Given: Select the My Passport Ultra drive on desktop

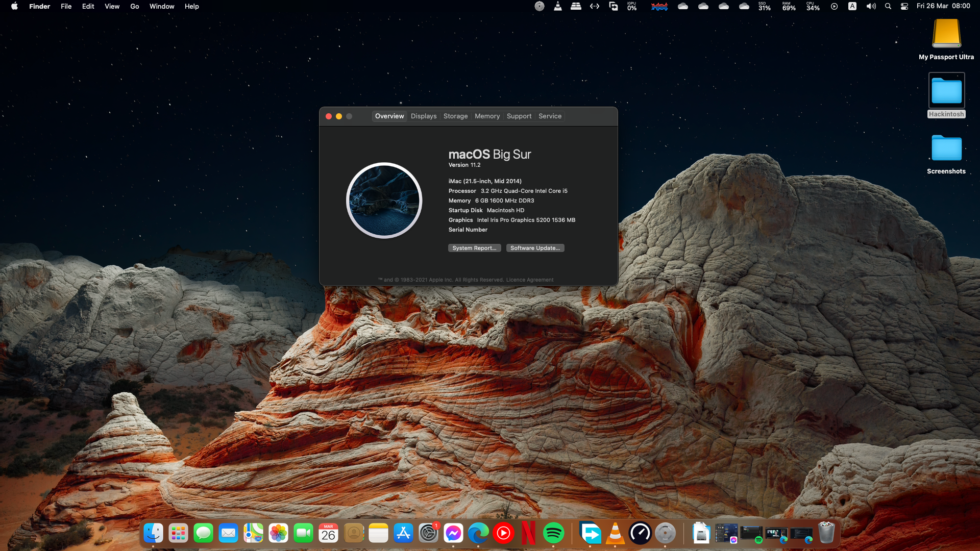Looking at the screenshot, I should click(x=946, y=40).
